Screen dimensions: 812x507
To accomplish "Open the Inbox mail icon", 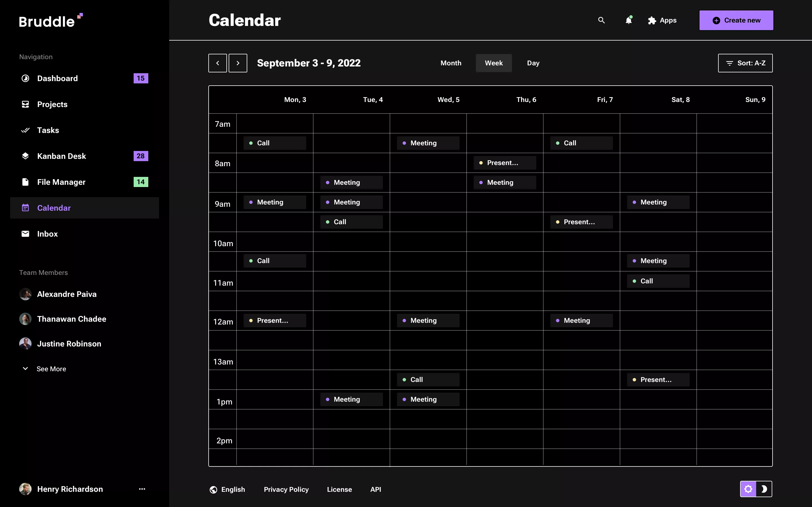I will pos(25,234).
